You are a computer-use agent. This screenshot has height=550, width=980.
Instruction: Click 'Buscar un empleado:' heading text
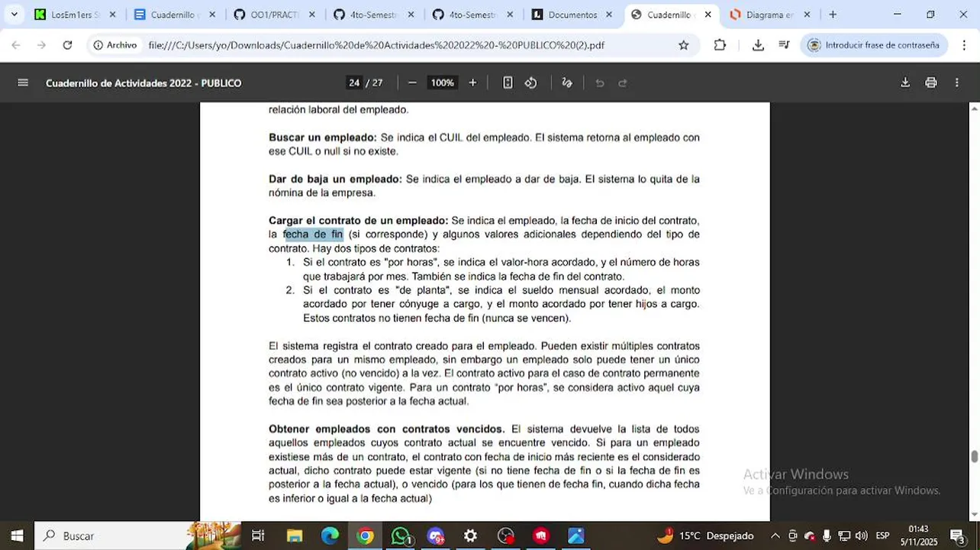[323, 137]
